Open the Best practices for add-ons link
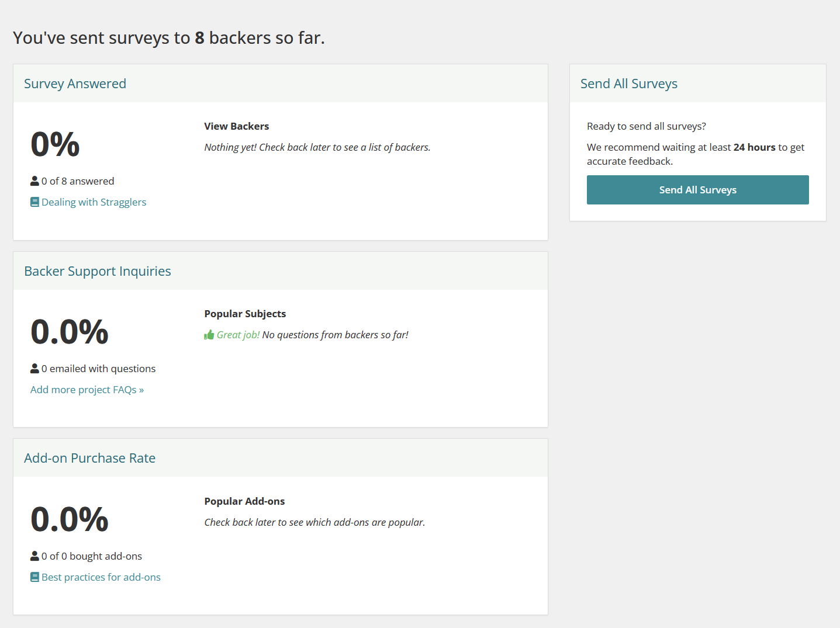This screenshot has height=628, width=840. click(101, 577)
